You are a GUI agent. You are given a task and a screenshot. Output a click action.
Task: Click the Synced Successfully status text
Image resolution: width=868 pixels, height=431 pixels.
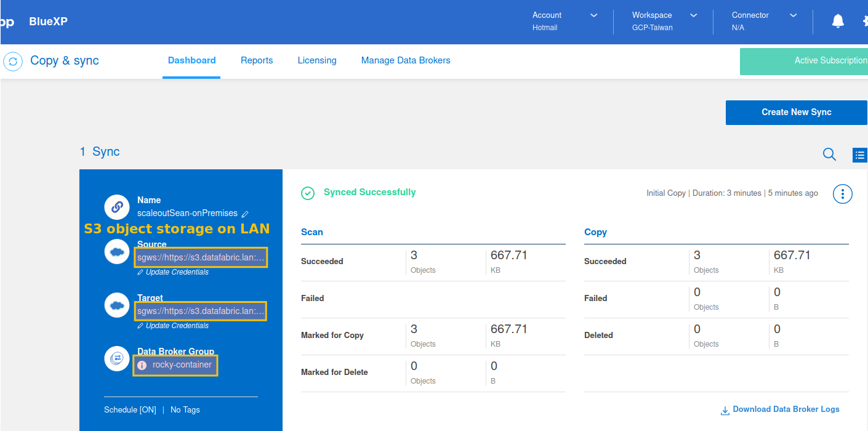click(370, 192)
